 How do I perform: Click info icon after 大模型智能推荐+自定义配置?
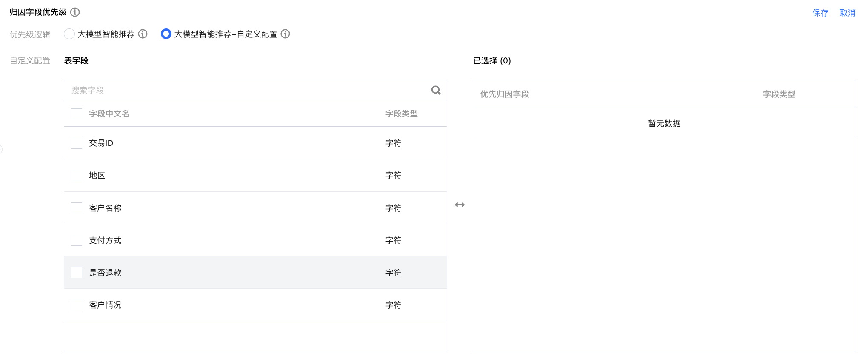(x=286, y=34)
